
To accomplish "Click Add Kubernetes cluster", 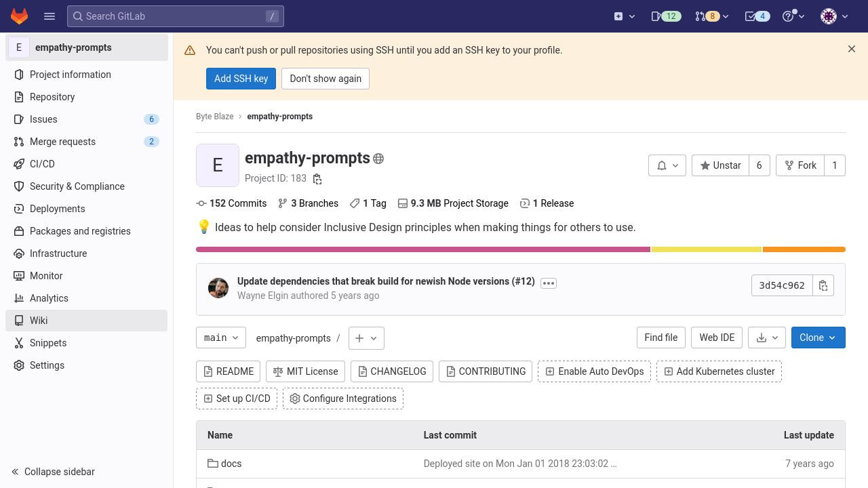I will point(719,371).
